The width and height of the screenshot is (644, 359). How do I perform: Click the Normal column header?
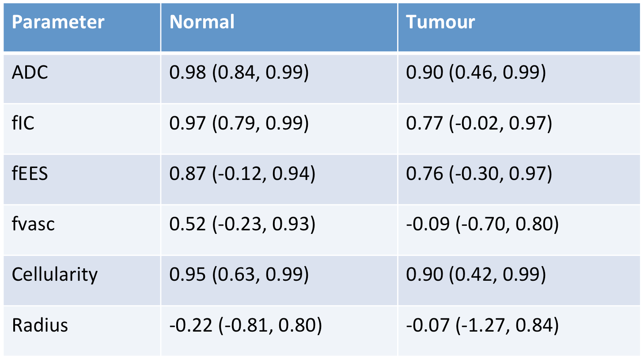tap(202, 22)
